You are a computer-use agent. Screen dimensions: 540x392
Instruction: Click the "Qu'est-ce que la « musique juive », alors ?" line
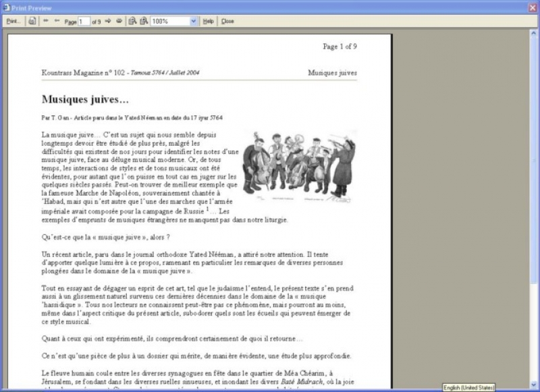[x=106, y=237]
